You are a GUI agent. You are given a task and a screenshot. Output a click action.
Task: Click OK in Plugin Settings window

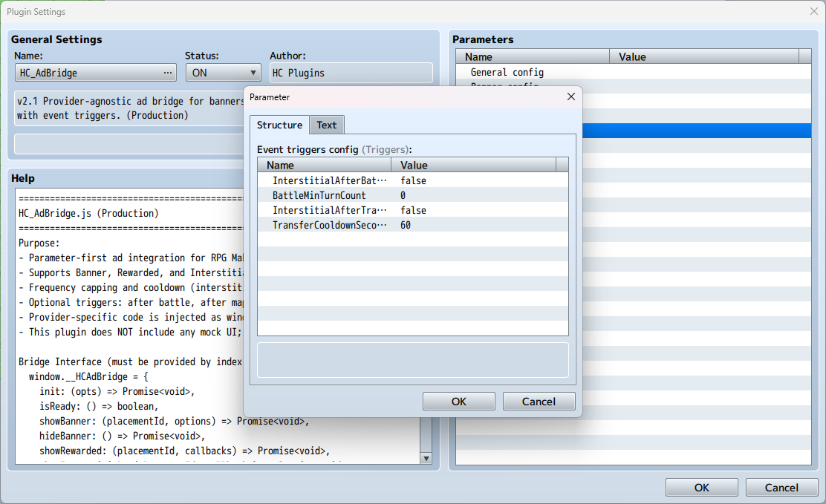pos(702,488)
